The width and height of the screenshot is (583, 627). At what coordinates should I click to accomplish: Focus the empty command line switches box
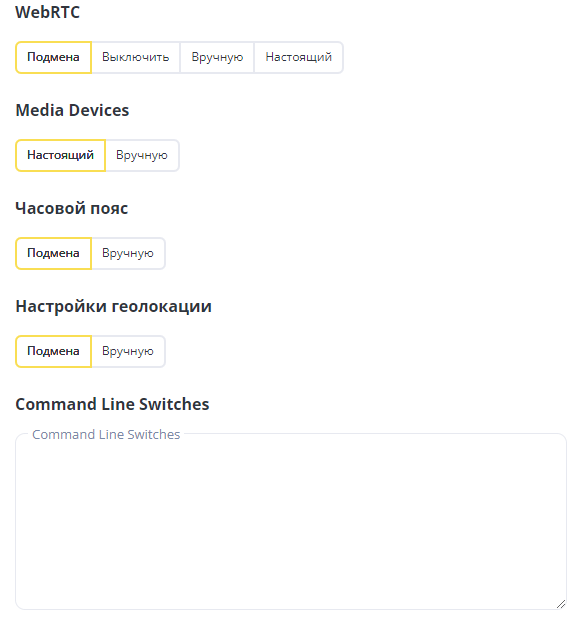[x=291, y=522]
